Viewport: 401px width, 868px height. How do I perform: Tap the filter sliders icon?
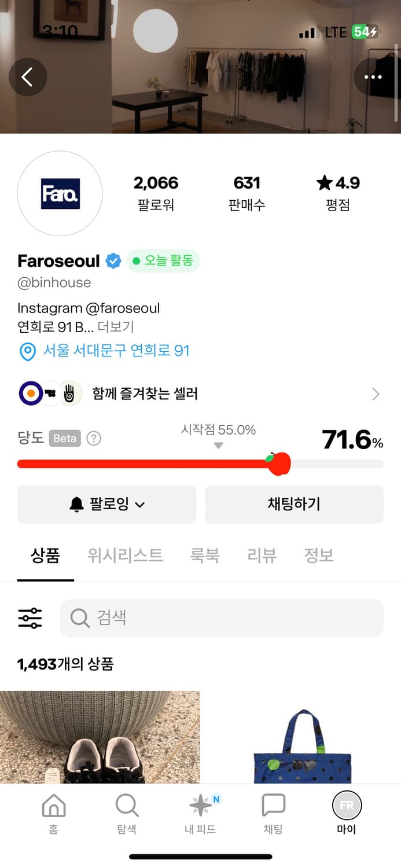click(x=30, y=618)
